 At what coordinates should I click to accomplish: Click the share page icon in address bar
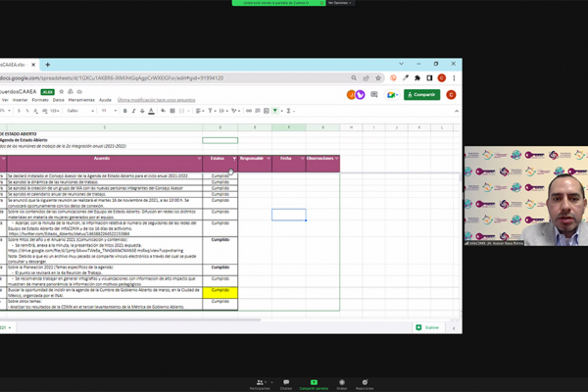point(366,78)
